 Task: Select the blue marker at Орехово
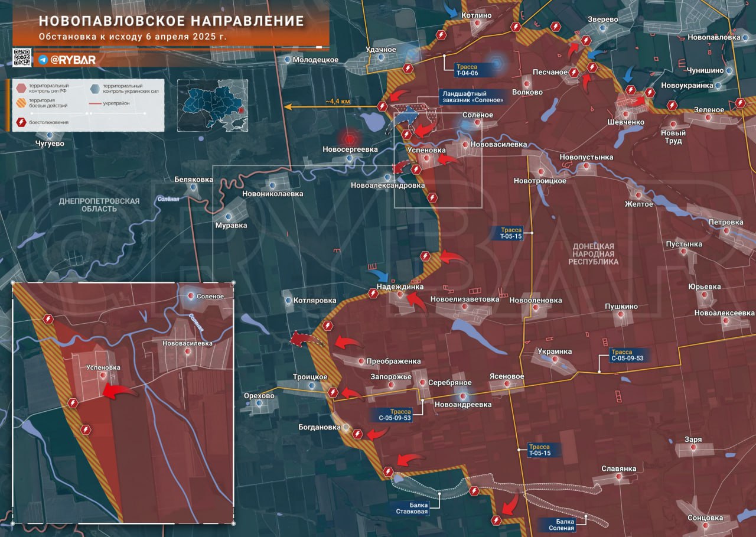click(x=259, y=403)
